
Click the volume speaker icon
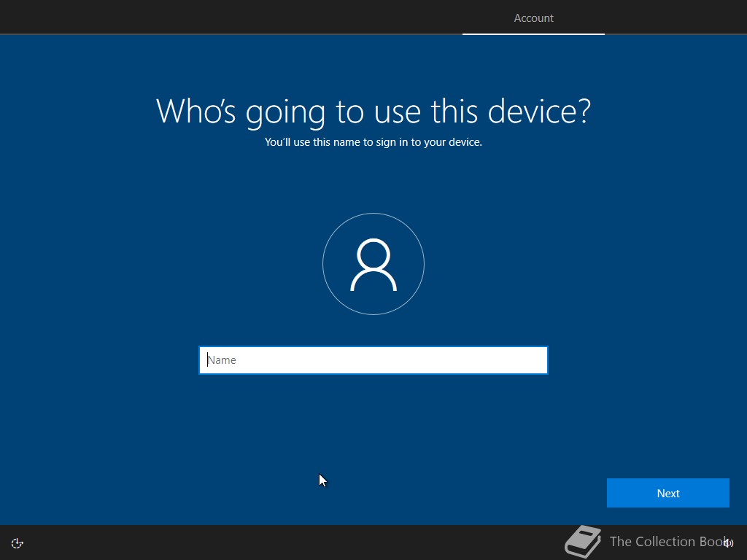pos(729,542)
